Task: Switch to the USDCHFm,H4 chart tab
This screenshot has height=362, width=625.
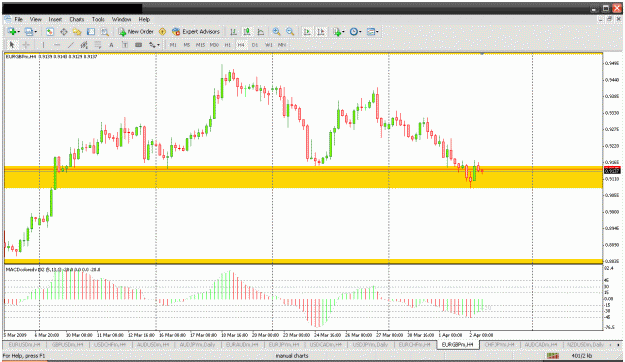Action: 110,344
